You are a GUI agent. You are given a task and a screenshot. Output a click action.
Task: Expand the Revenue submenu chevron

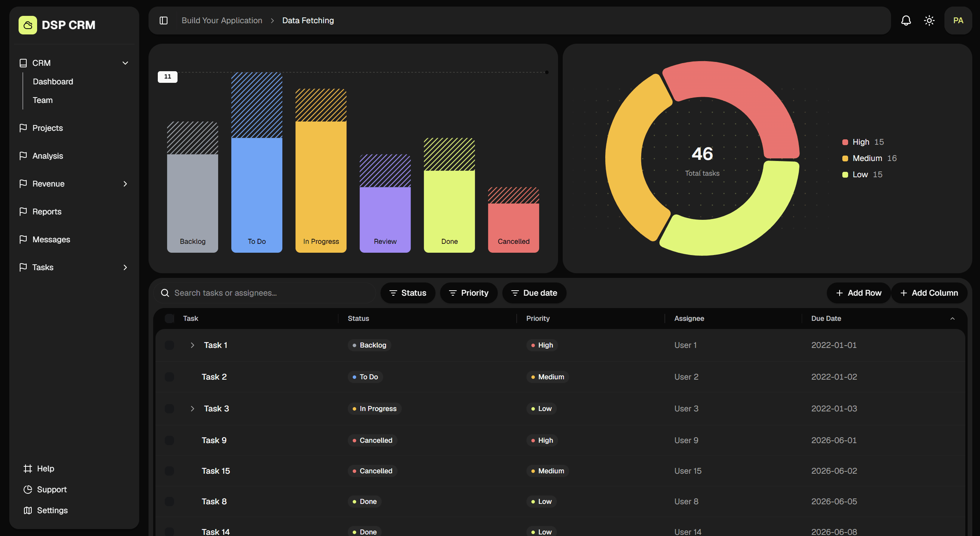(125, 184)
